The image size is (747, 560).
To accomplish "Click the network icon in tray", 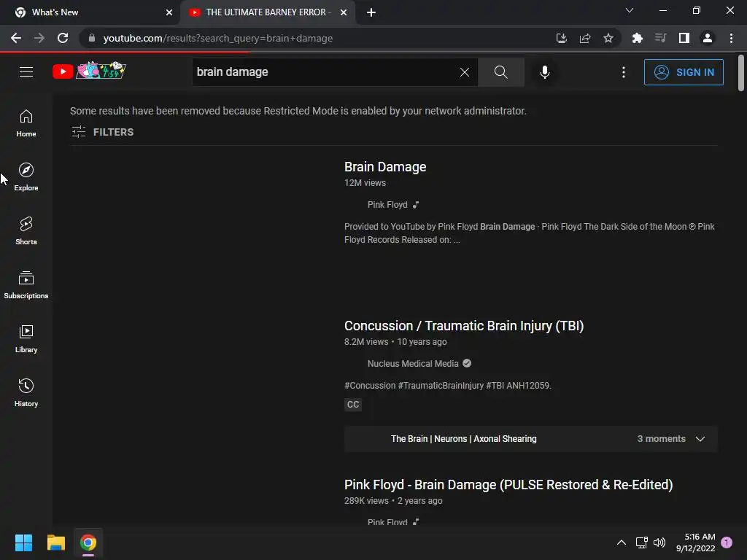I will tap(641, 542).
